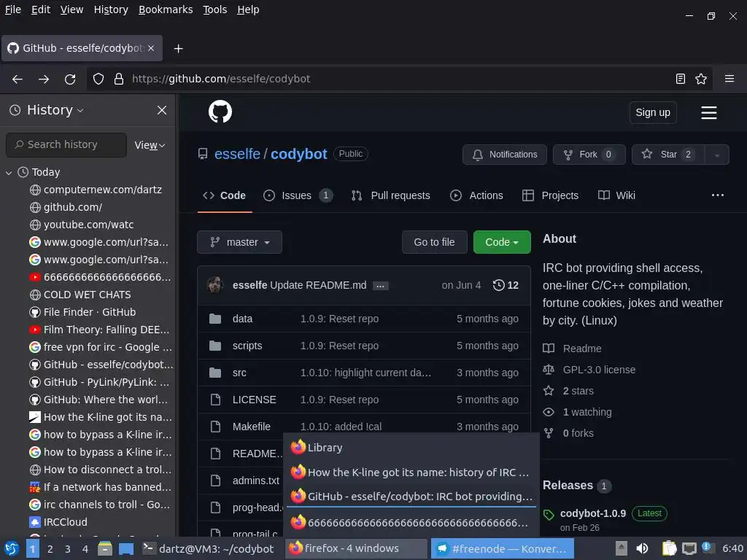This screenshot has width=747, height=560.
Task: Open the history View dropdown
Action: click(150, 145)
